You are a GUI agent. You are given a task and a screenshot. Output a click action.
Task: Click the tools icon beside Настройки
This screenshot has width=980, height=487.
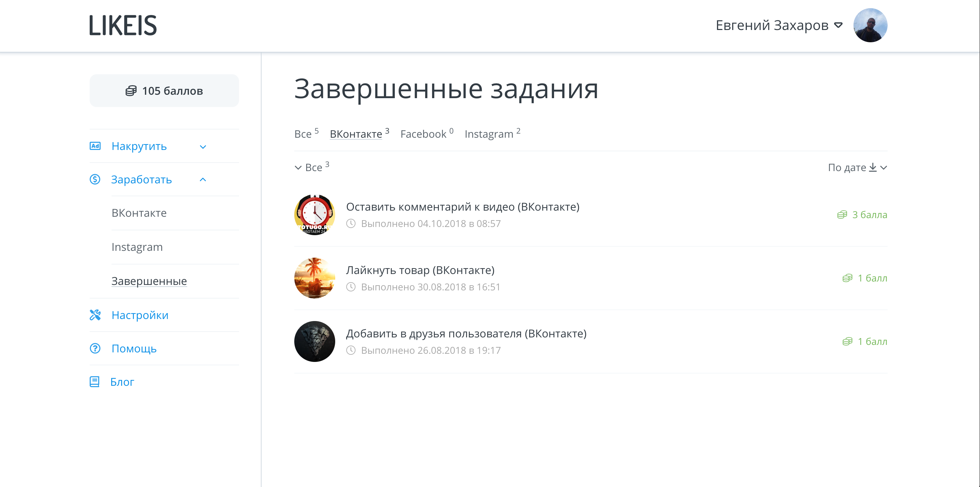(95, 315)
